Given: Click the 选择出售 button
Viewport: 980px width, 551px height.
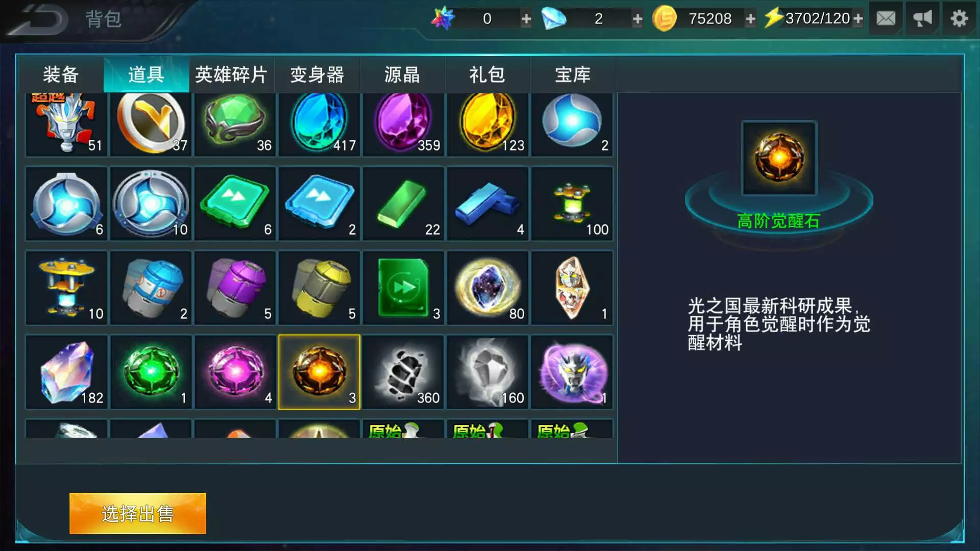Looking at the screenshot, I should pyautogui.click(x=138, y=513).
